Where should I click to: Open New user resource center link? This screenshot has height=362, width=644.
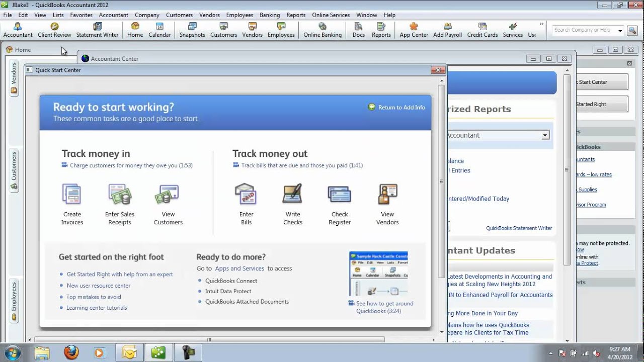(99, 286)
